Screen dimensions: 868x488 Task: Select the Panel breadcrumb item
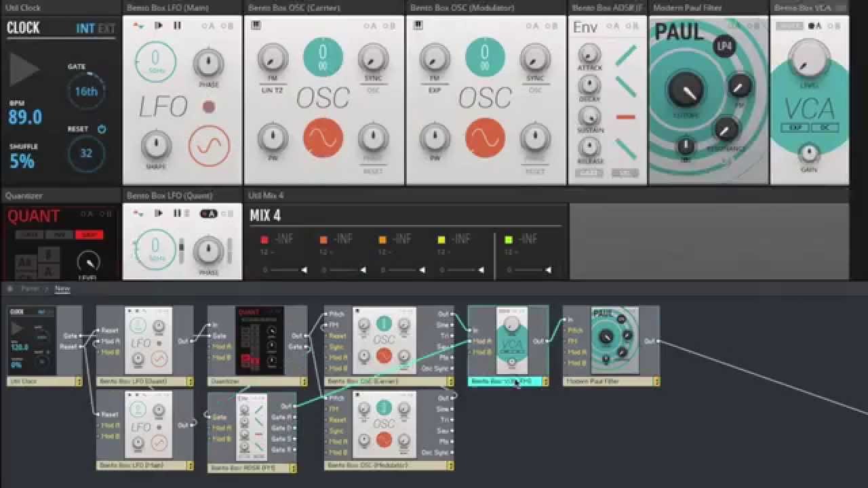(30, 288)
